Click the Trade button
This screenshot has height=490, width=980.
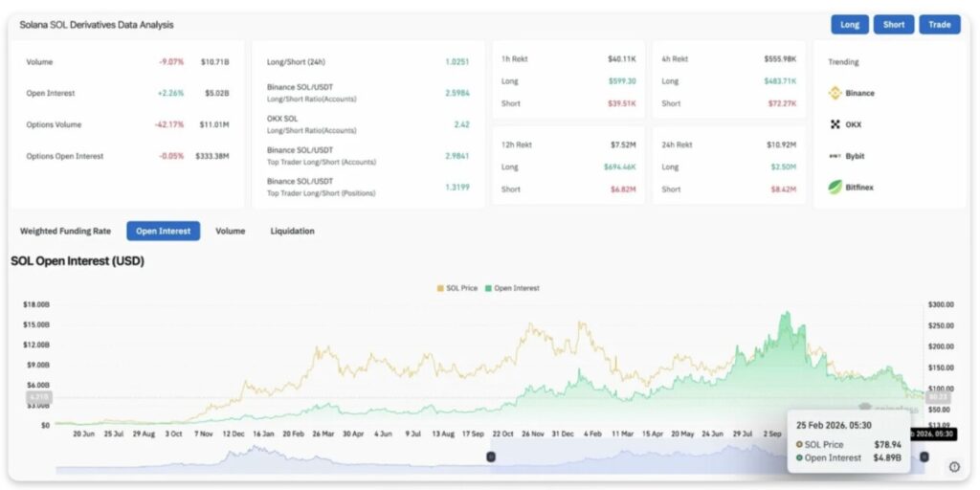[939, 25]
